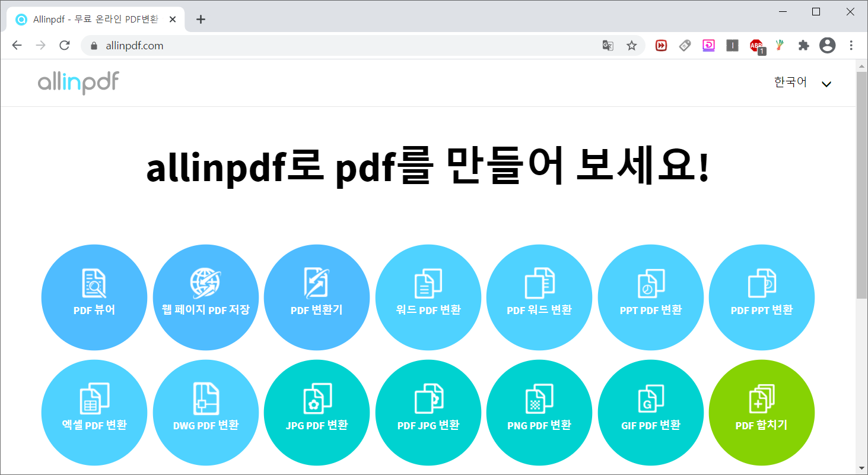The width and height of the screenshot is (868, 475).
Task: Go forward in browser history
Action: [40, 46]
